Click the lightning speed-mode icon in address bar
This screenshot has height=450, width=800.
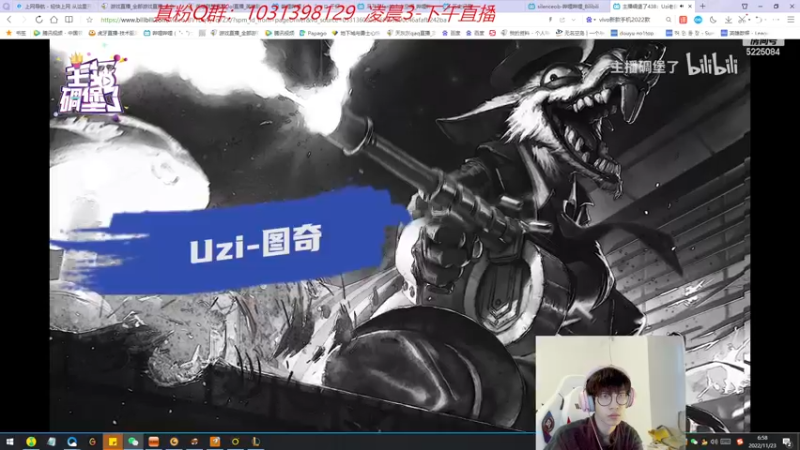coord(551,20)
